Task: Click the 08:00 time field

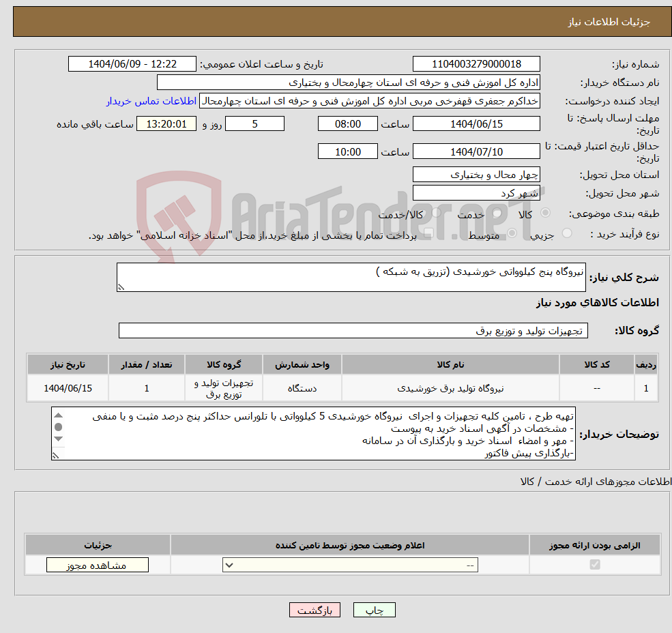Action: [x=348, y=123]
